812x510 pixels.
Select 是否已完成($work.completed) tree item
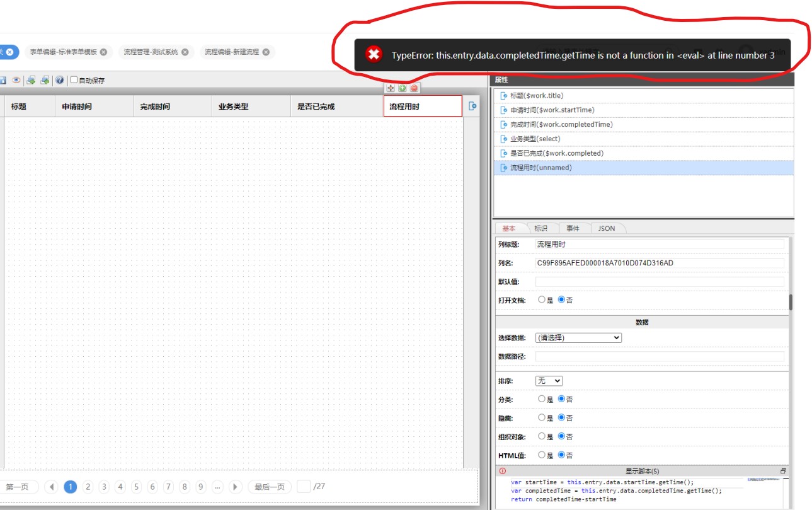point(643,154)
